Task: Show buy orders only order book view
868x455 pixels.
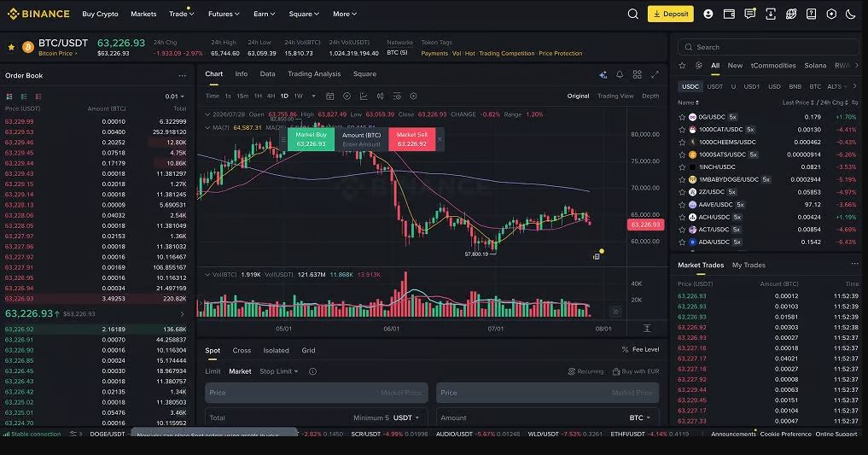Action: coord(24,96)
